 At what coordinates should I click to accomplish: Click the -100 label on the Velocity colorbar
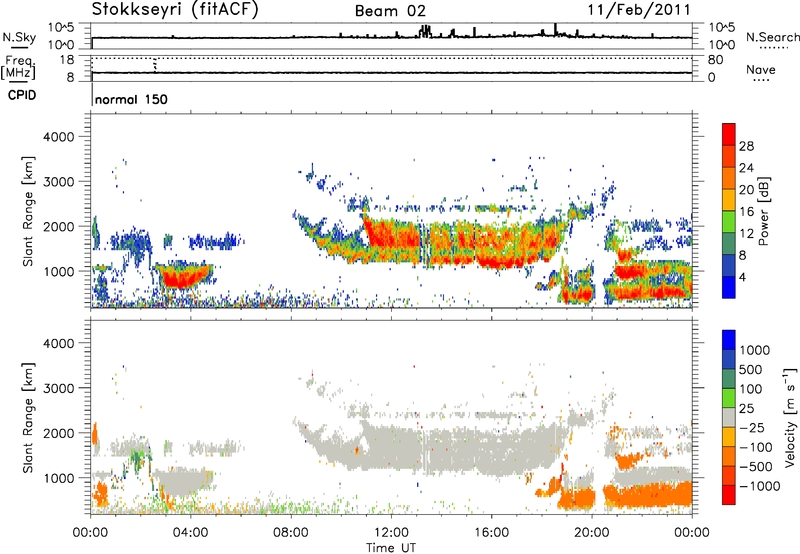756,447
